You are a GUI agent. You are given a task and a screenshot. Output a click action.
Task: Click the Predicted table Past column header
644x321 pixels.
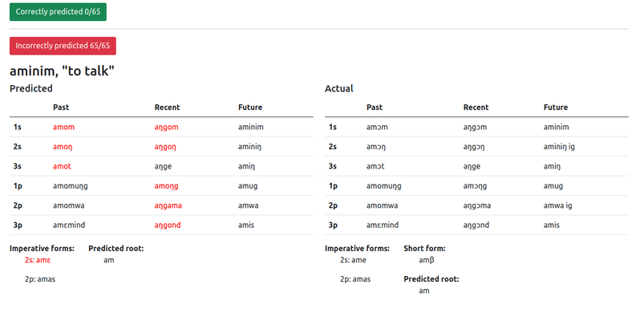61,108
